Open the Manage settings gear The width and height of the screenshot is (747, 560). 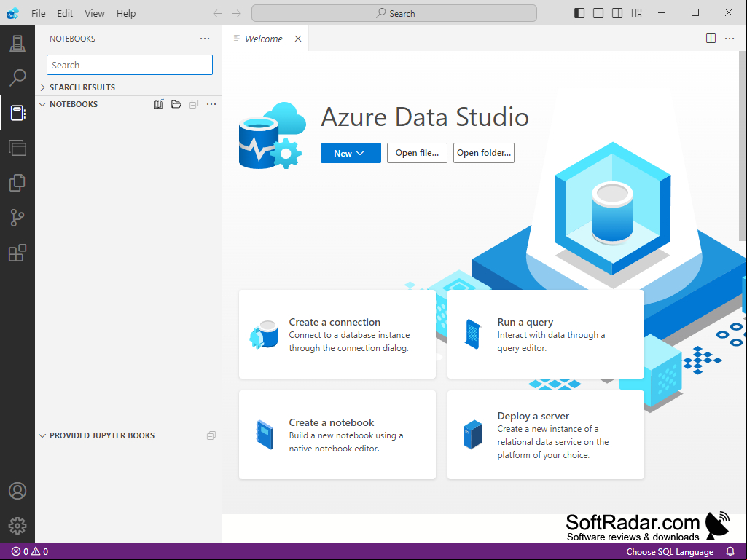click(17, 526)
